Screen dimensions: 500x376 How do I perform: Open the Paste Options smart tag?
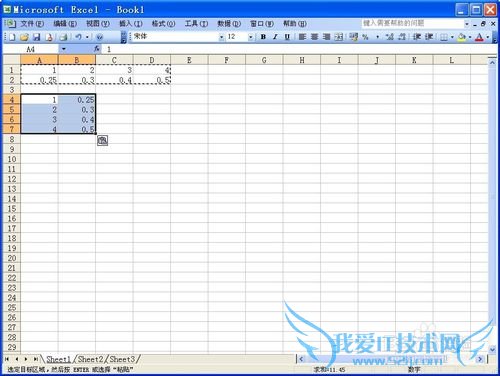tap(103, 141)
